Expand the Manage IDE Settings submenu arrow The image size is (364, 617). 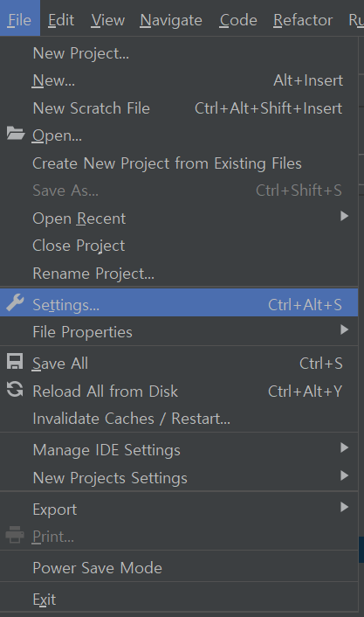click(344, 447)
